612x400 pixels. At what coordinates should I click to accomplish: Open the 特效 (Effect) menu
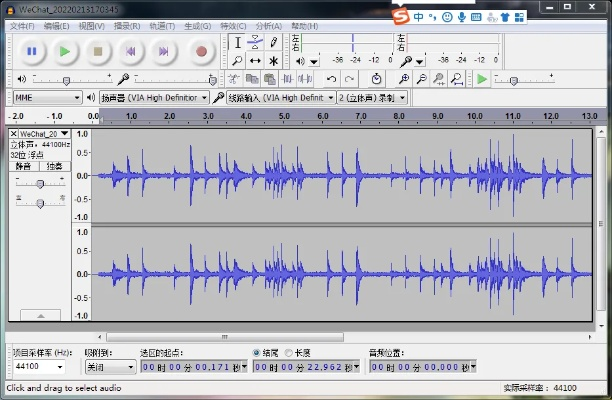point(231,25)
